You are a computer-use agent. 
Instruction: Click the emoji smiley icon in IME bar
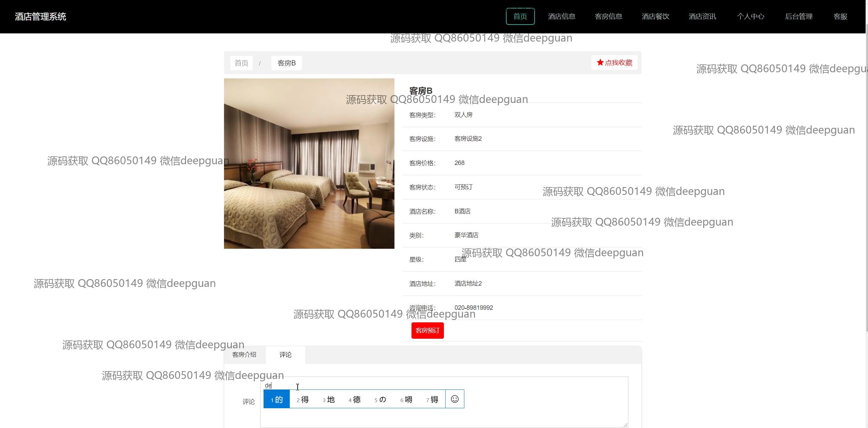pyautogui.click(x=454, y=399)
